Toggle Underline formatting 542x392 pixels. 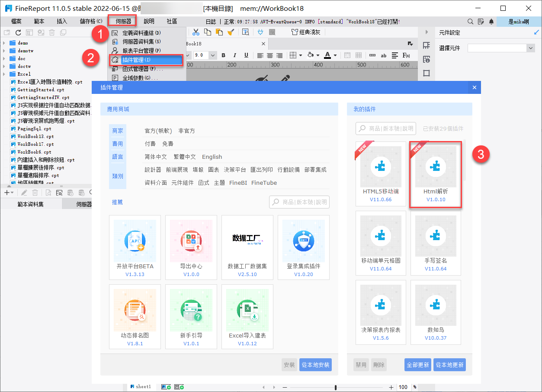[246, 55]
